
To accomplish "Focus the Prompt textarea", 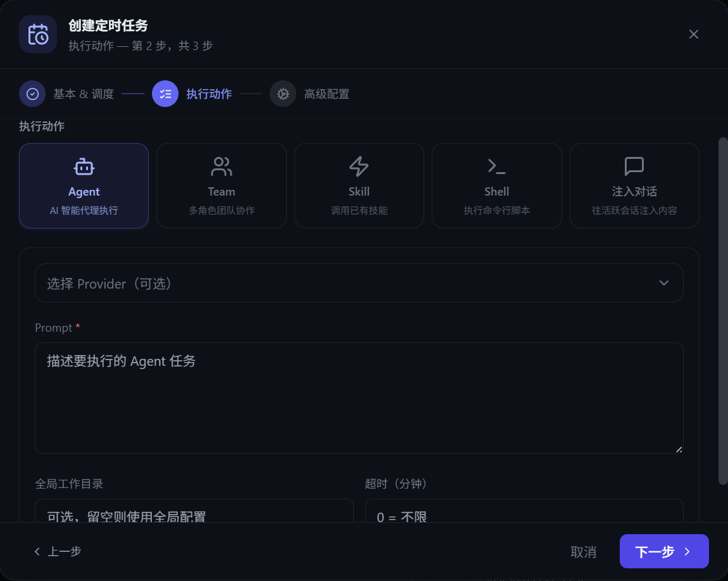I will (x=359, y=398).
